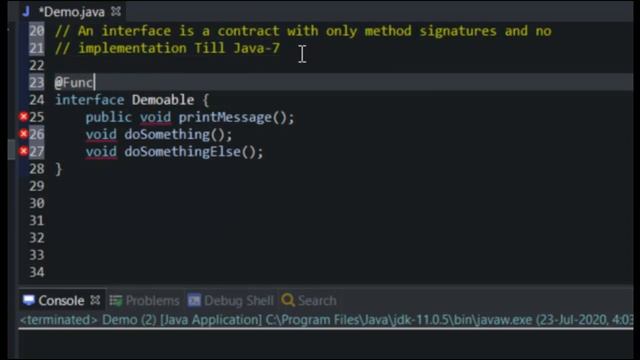The width and height of the screenshot is (640, 360).
Task: Click the Search magnifier icon
Action: 288,300
